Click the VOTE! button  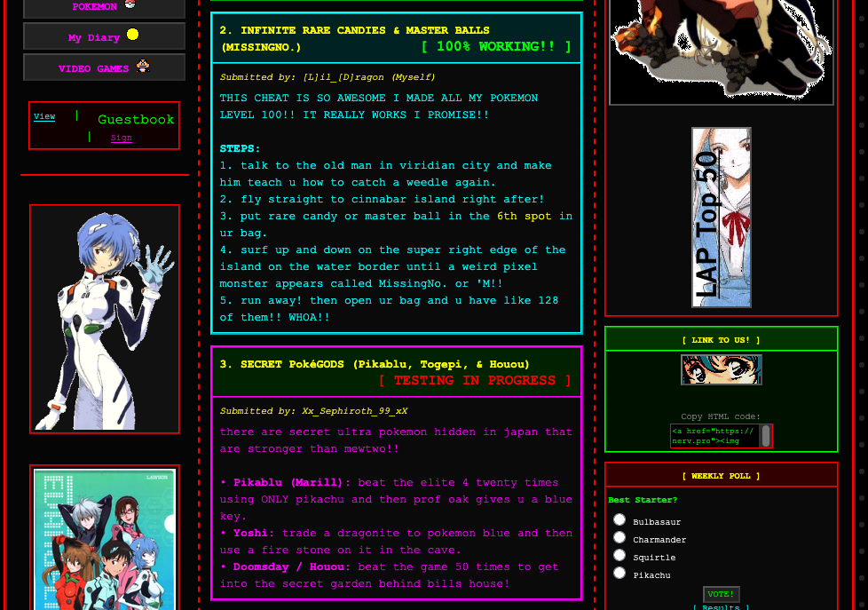point(721,594)
